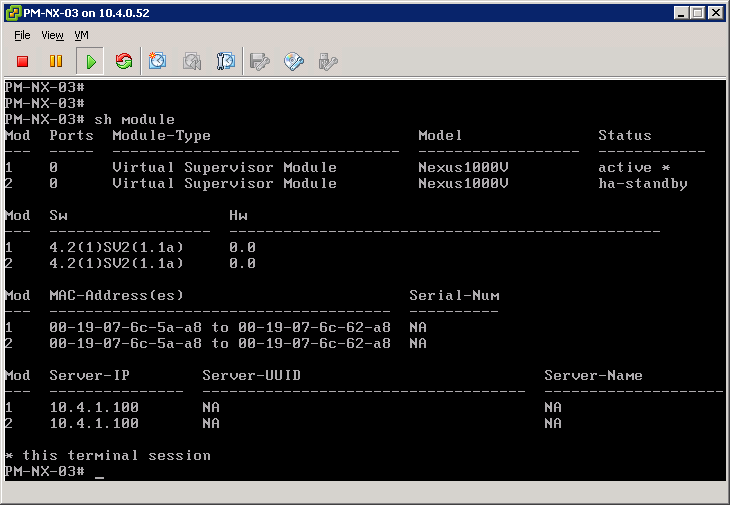
Task: Click software version '4.2(1)SV2(1.1a)' for module 2
Action: point(116,263)
